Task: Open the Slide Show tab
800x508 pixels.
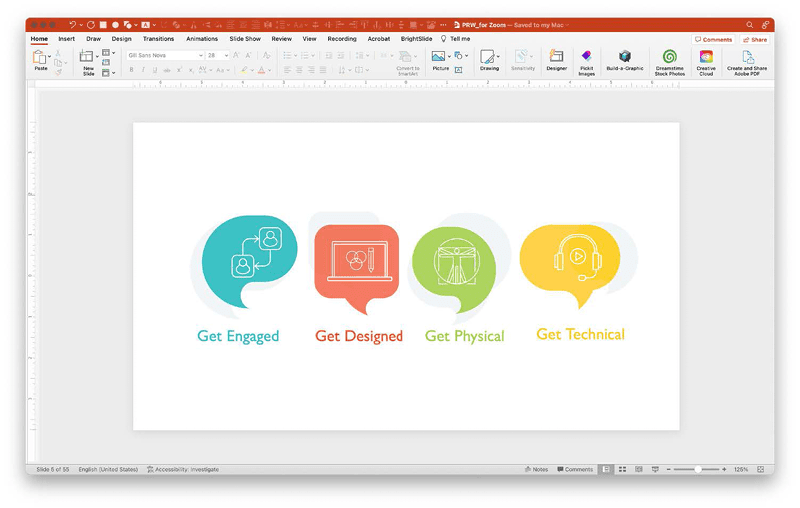Action: pyautogui.click(x=245, y=39)
